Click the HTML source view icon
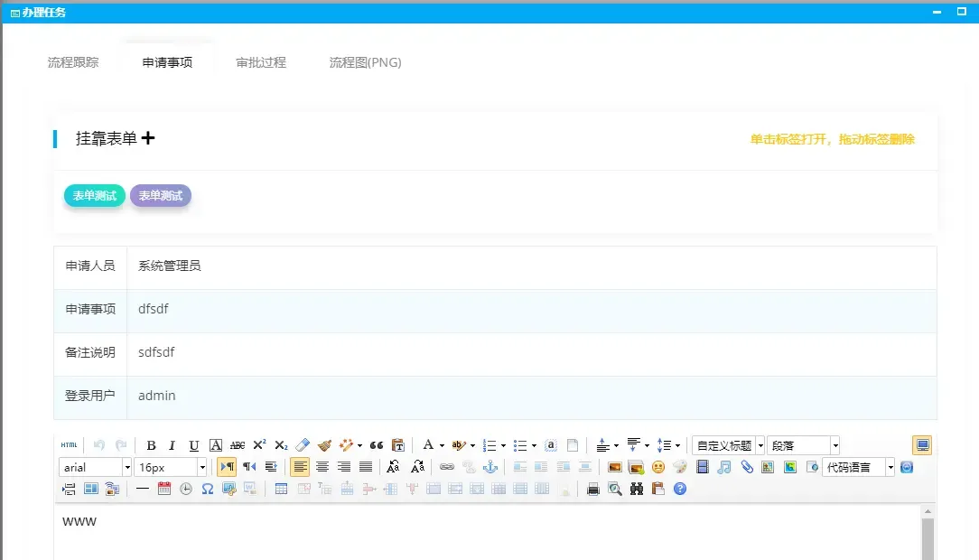Viewport: 979px width, 560px height. click(69, 445)
